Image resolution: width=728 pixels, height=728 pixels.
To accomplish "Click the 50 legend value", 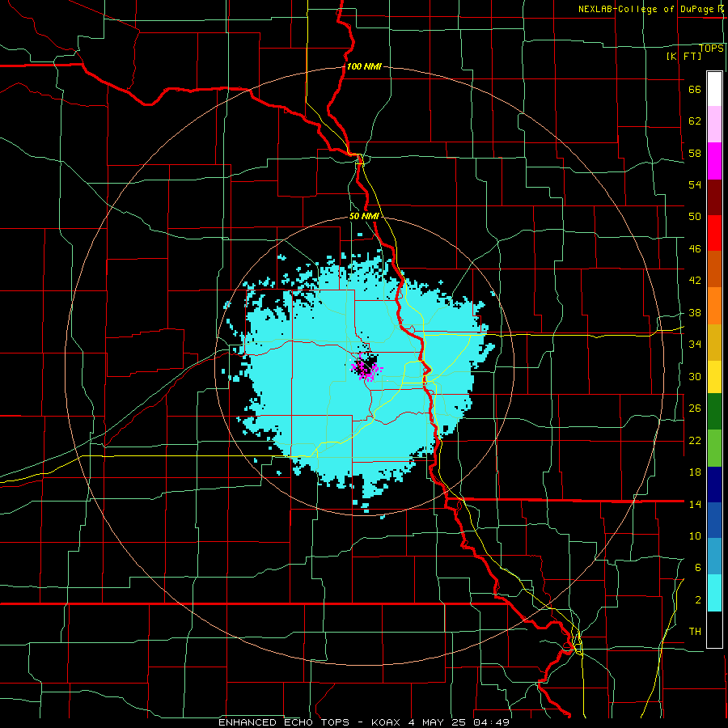I will tap(695, 216).
